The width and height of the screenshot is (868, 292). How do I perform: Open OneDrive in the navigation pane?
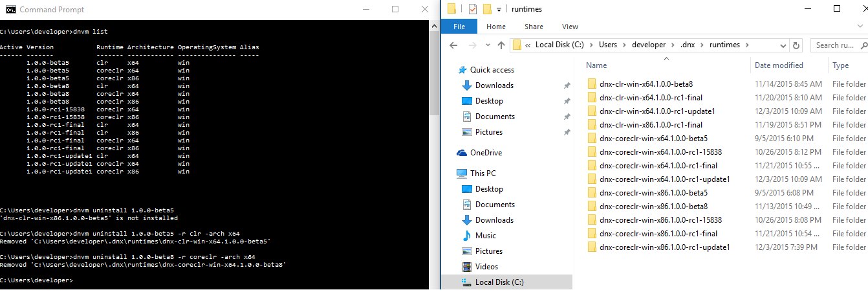[x=485, y=153]
